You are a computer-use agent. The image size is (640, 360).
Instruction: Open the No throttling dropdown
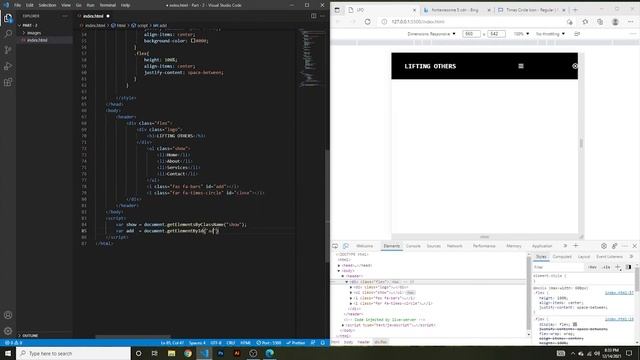point(550,34)
